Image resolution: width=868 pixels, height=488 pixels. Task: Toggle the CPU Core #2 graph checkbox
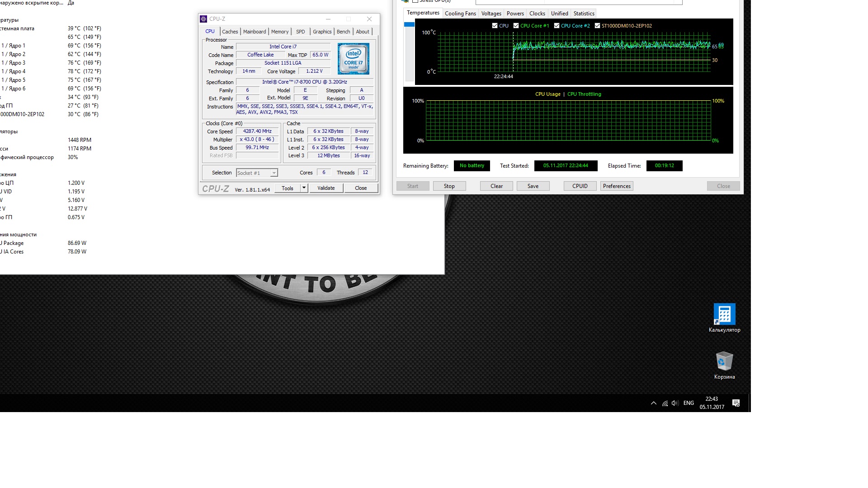[x=557, y=26]
